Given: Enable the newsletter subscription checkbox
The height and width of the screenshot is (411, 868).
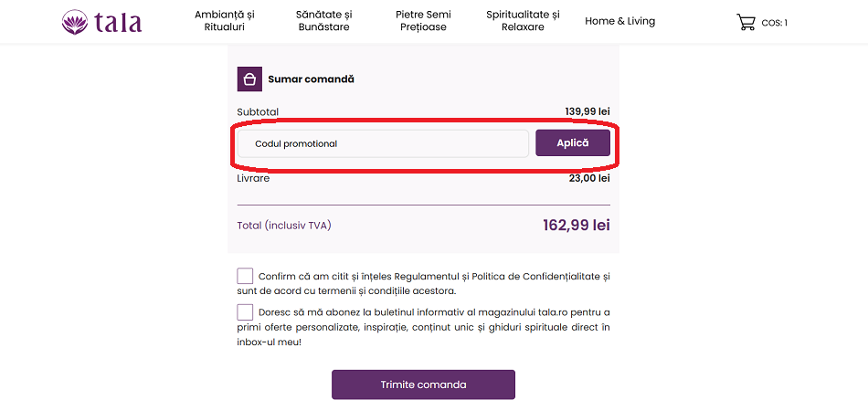Looking at the screenshot, I should (x=245, y=312).
